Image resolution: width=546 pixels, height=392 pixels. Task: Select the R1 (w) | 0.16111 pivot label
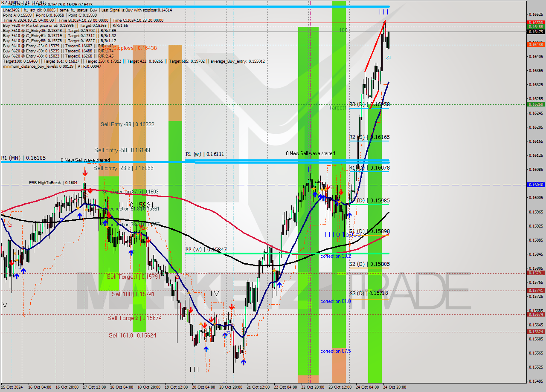pyautogui.click(x=205, y=154)
